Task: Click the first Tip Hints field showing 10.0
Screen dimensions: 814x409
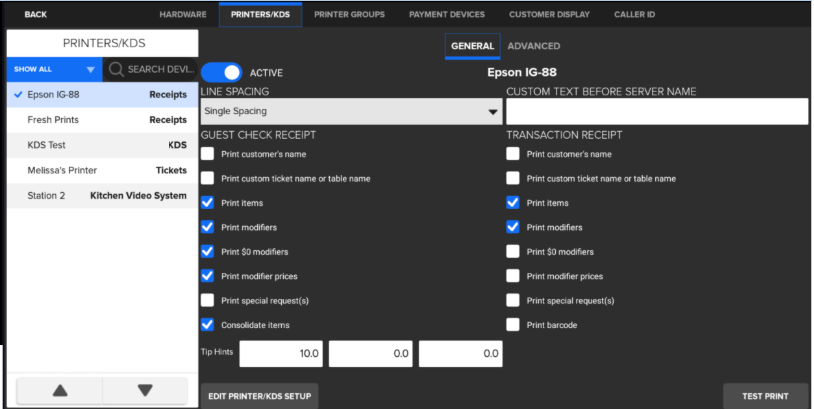Action: pyautogui.click(x=281, y=353)
